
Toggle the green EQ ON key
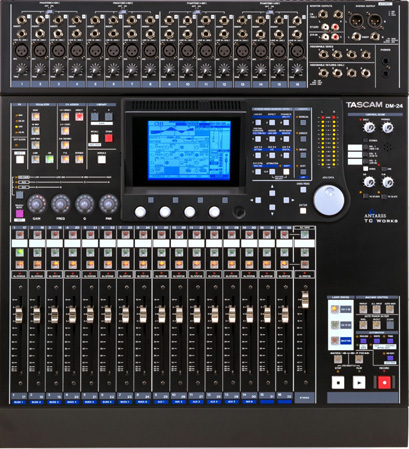tap(49, 159)
